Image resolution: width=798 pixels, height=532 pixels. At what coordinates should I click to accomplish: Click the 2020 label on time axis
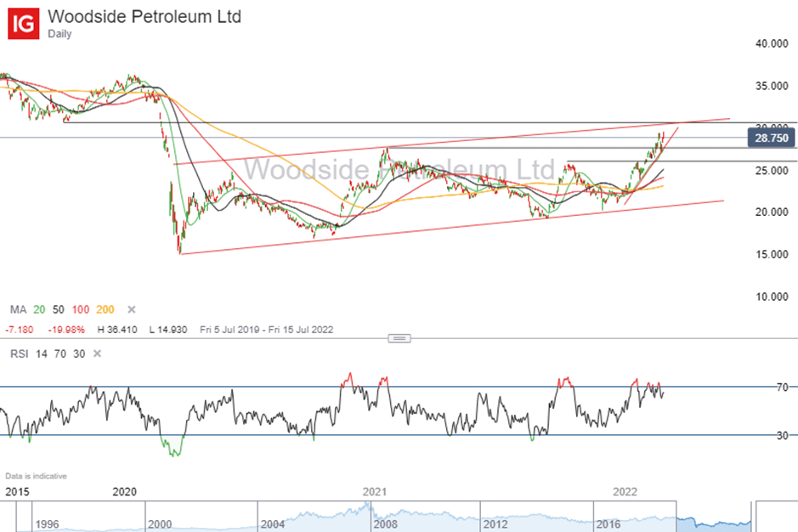tap(124, 491)
